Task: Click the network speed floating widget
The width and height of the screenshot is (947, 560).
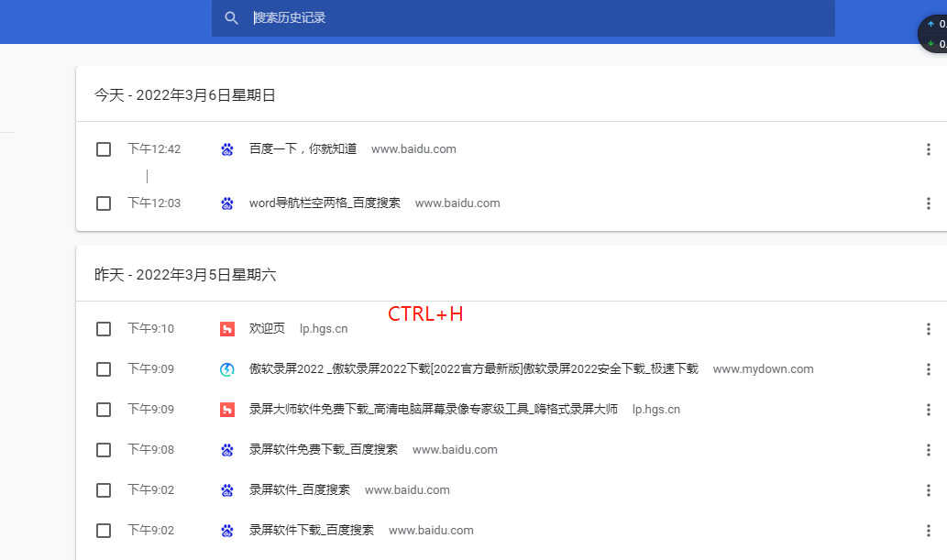Action: click(x=933, y=34)
